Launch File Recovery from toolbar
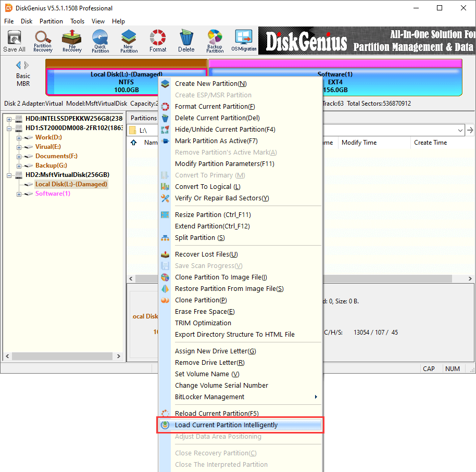476x472 pixels. point(72,41)
